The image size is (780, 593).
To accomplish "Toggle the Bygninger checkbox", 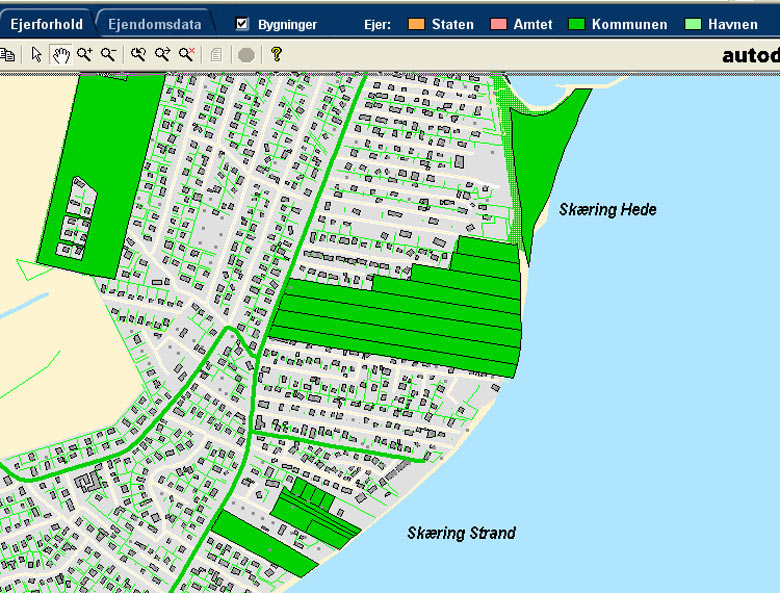I will pos(242,24).
